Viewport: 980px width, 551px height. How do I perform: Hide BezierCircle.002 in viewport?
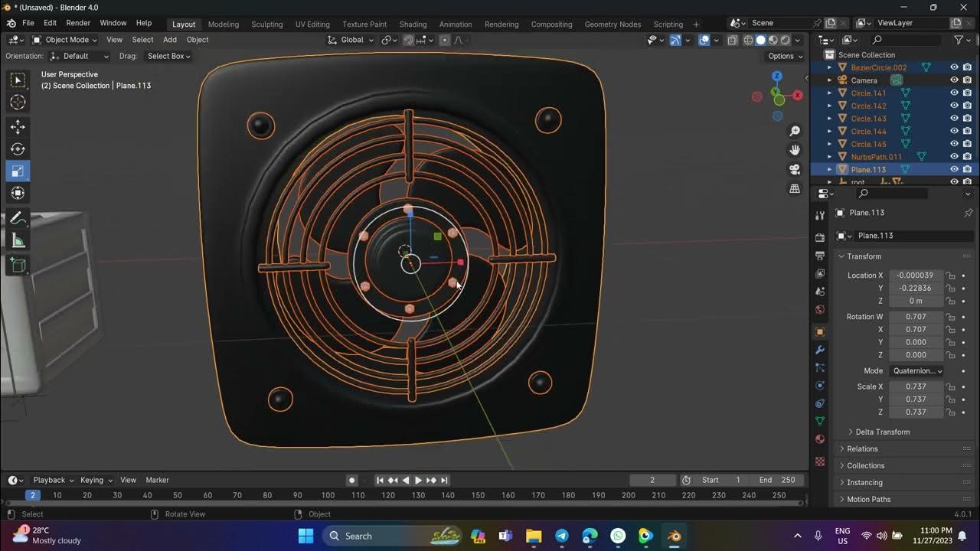(954, 67)
